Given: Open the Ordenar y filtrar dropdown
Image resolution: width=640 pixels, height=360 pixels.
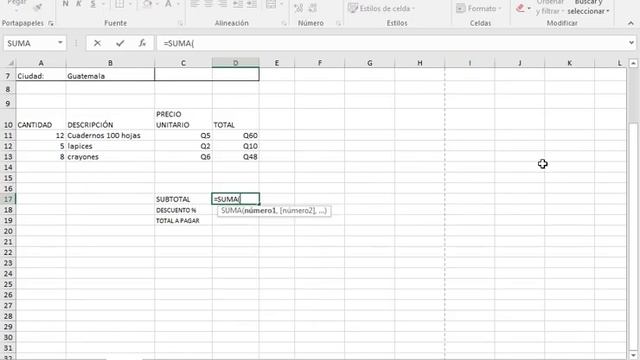Looking at the screenshot, I should point(550,7).
